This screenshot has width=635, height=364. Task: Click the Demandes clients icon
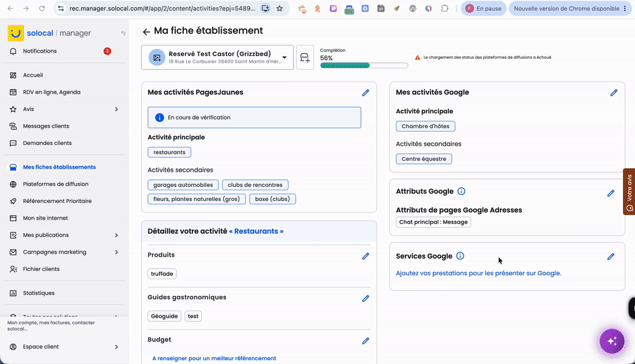point(13,143)
